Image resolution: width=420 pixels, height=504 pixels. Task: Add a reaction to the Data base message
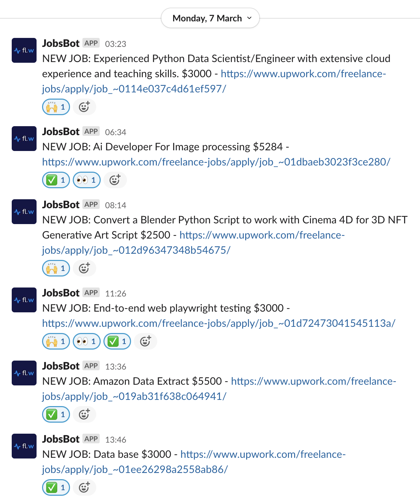84,487
